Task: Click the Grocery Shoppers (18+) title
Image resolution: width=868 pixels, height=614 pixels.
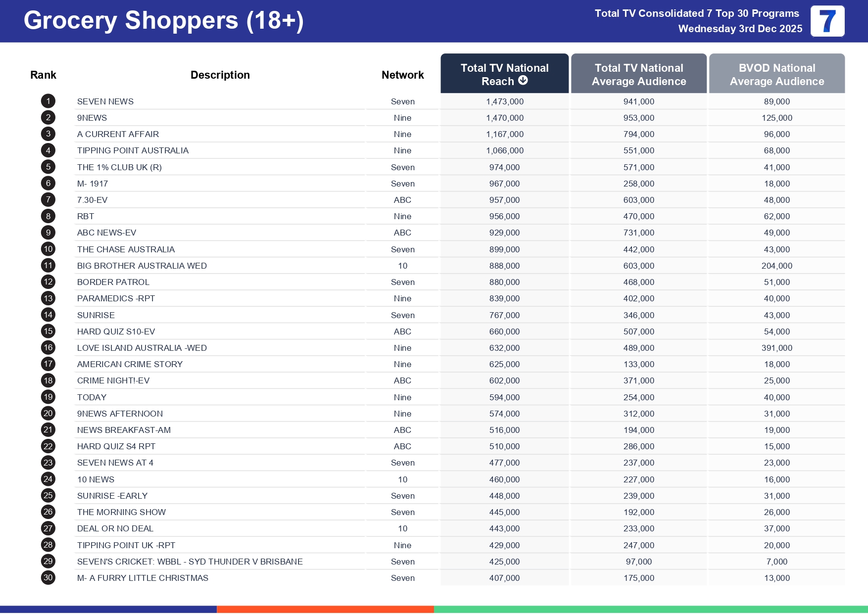Action: click(x=163, y=21)
